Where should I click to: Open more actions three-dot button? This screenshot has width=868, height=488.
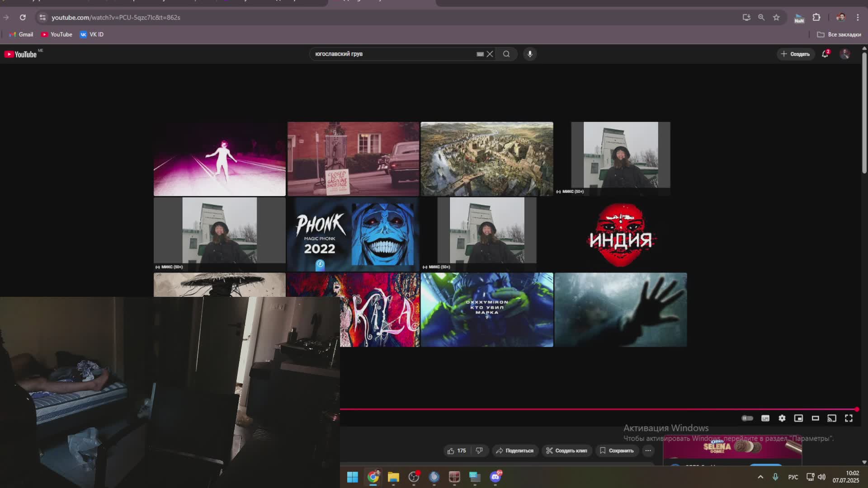648,450
